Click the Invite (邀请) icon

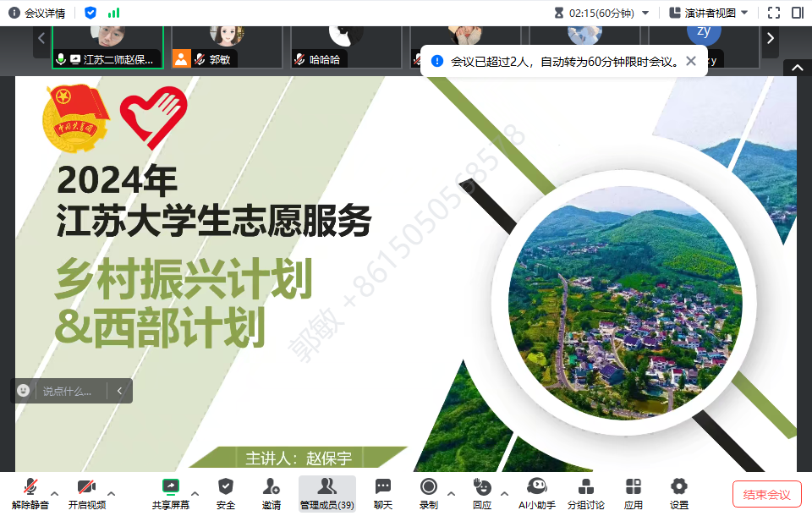click(272, 492)
